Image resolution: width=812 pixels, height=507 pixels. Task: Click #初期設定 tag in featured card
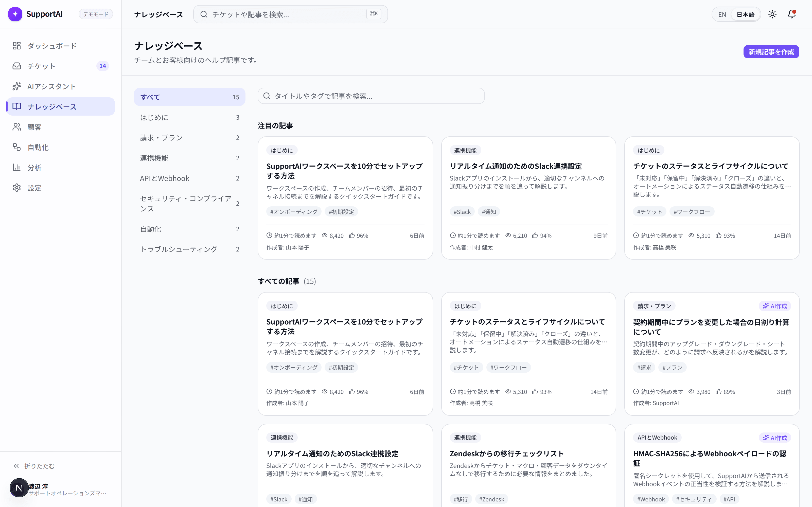[x=341, y=212]
